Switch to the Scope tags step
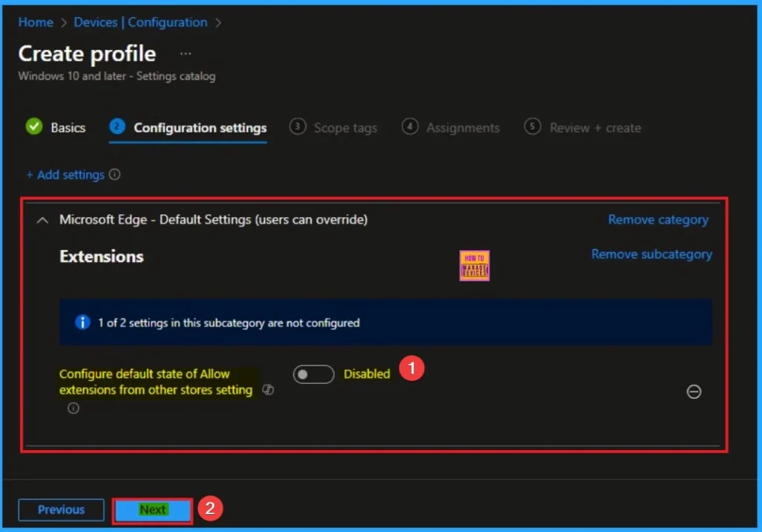762x532 pixels. point(345,127)
